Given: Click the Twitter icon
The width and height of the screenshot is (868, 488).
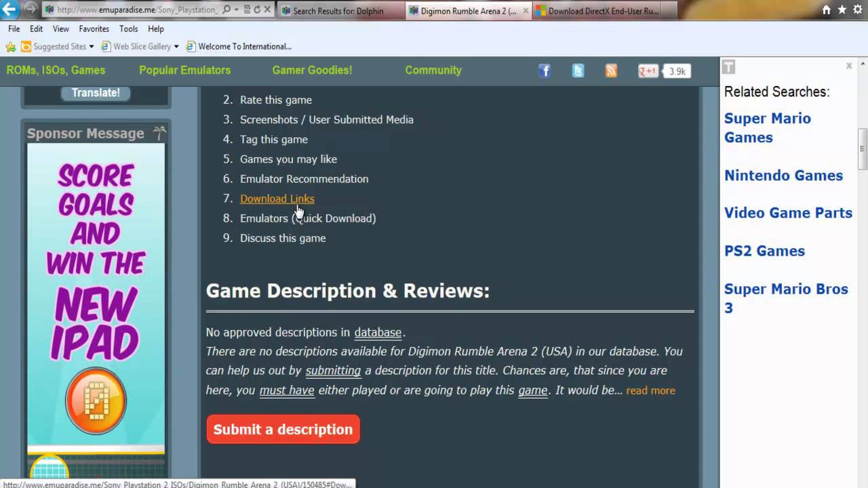Looking at the screenshot, I should coord(578,71).
